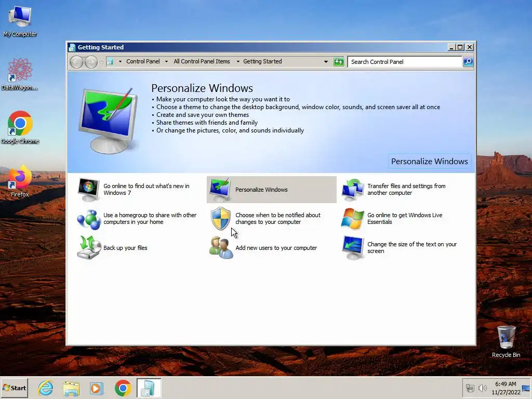Open the Start menu

(x=14, y=388)
